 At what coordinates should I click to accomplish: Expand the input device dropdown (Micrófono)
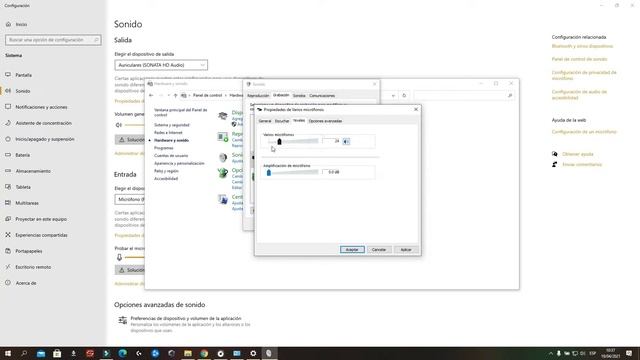(x=129, y=199)
